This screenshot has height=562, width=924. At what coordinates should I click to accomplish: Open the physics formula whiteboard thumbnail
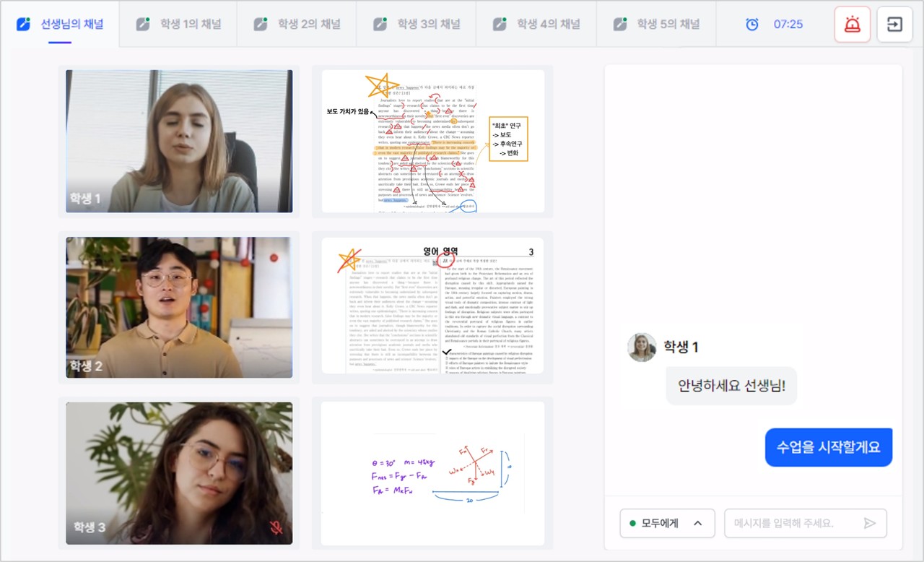pyautogui.click(x=432, y=473)
